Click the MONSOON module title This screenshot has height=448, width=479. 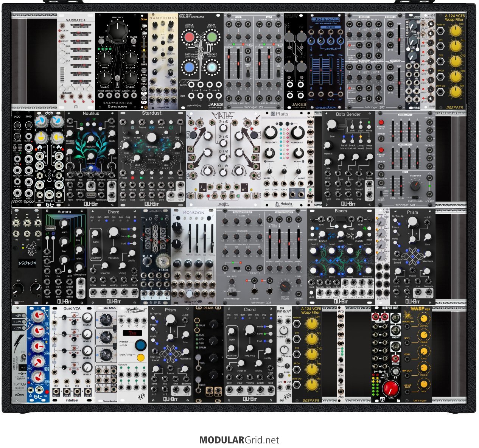(193, 213)
